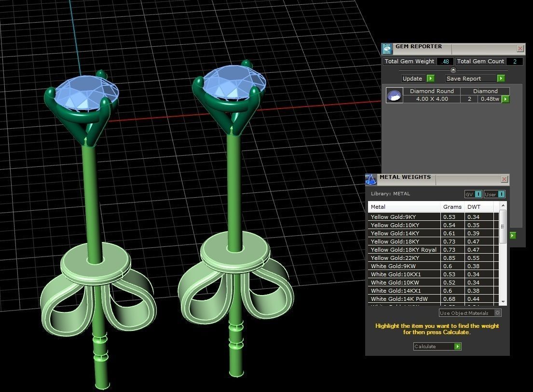Image resolution: width=533 pixels, height=392 pixels.
Task: Click the metal list scrollbar down arrow
Action: [x=503, y=302]
